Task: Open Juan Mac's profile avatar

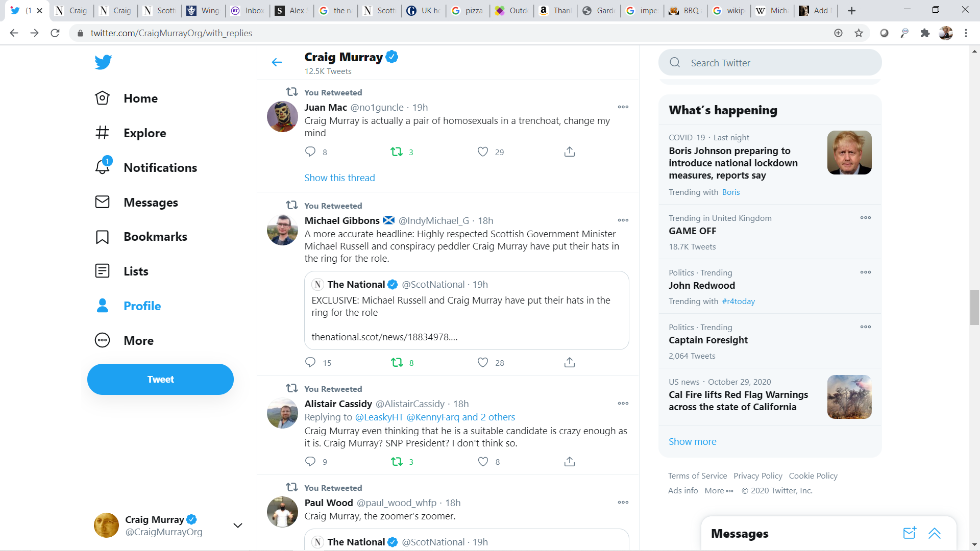Action: [x=282, y=117]
